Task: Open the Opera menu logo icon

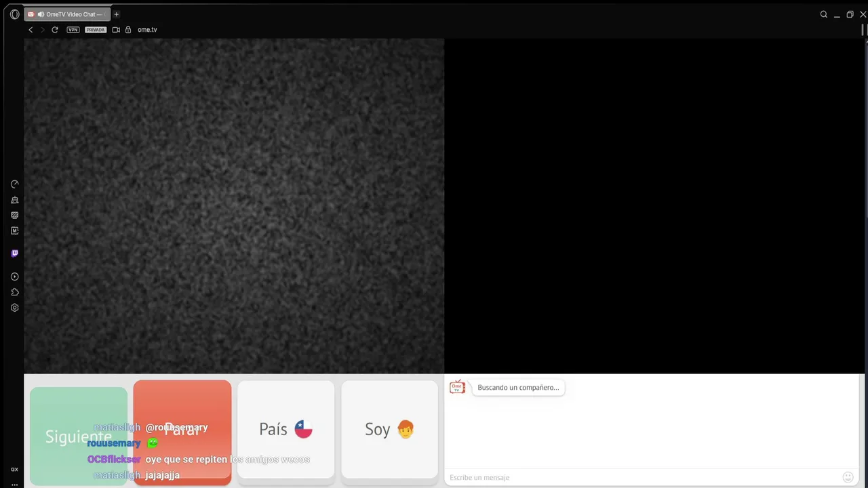Action: (x=14, y=14)
